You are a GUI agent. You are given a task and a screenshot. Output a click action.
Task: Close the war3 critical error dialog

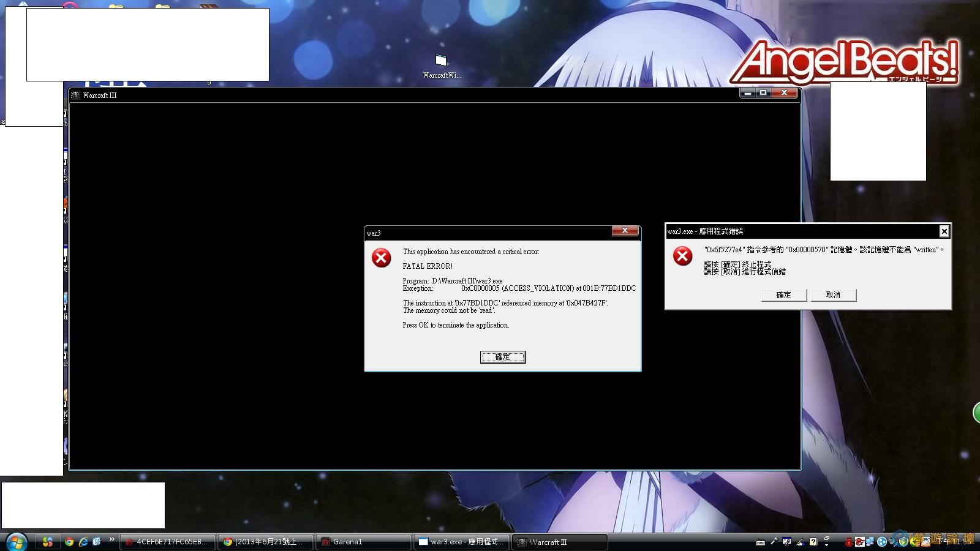625,231
